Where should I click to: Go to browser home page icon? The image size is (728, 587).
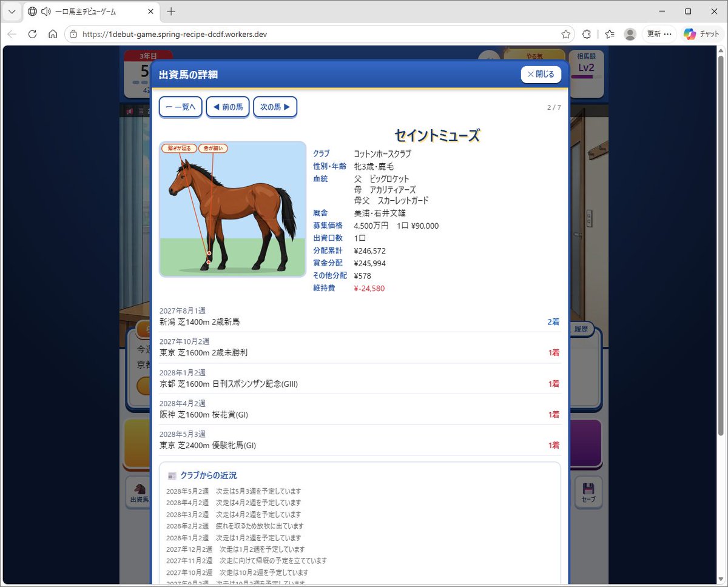(53, 34)
